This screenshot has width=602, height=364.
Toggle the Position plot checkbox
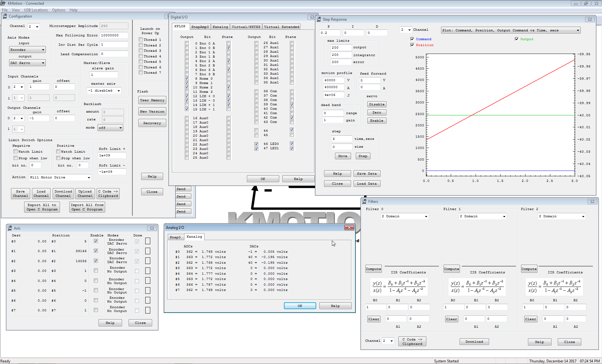412,45
